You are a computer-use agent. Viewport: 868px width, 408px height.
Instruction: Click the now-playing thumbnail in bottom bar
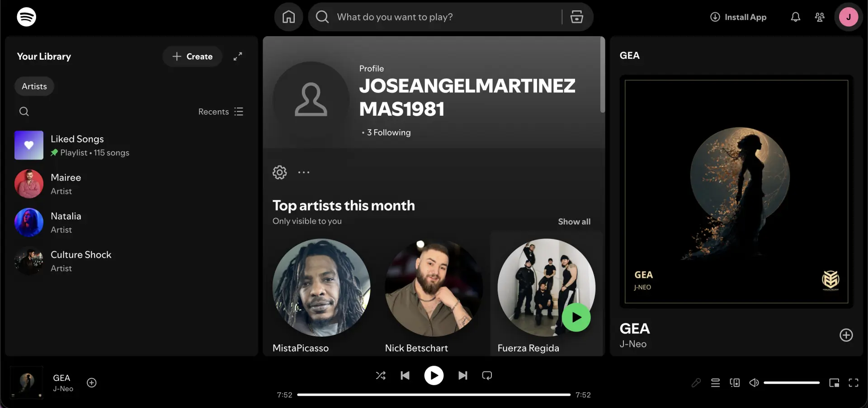click(x=27, y=382)
